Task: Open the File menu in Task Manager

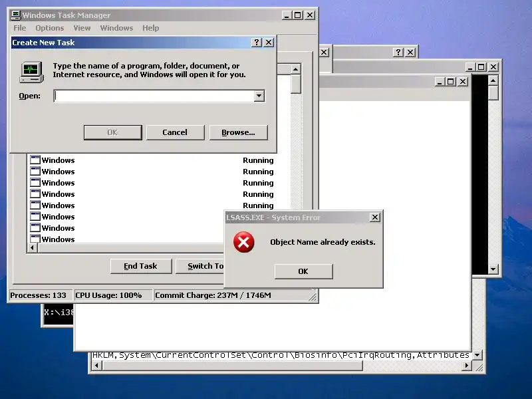Action: coord(20,28)
